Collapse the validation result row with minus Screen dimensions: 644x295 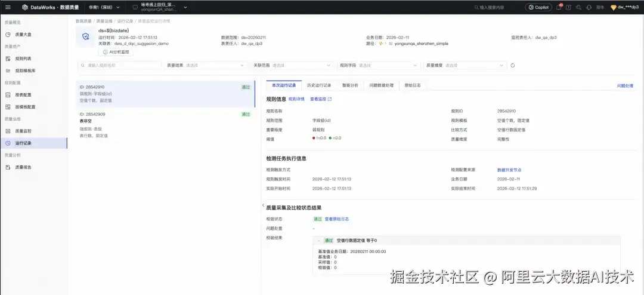pyautogui.click(x=319, y=241)
